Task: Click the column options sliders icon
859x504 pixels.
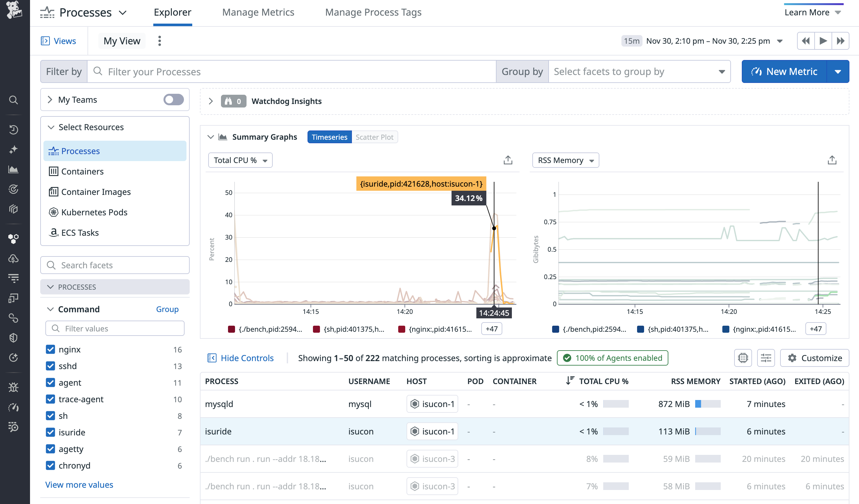Action: [766, 358]
